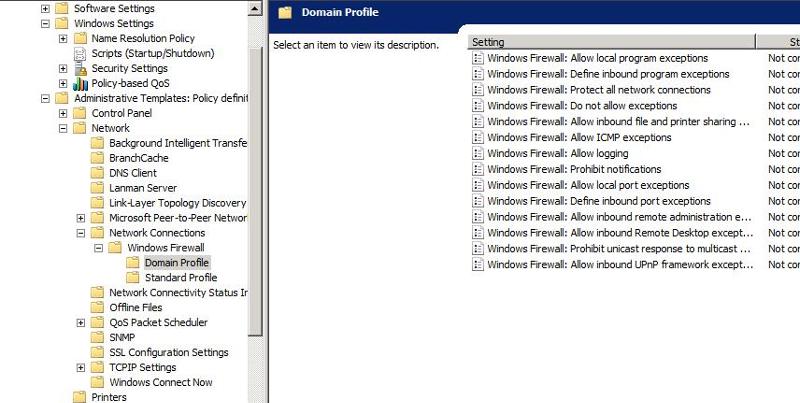Screen dimensions: 800x403
Task: Collapse the Windows Settings node
Action: [x=45, y=23]
